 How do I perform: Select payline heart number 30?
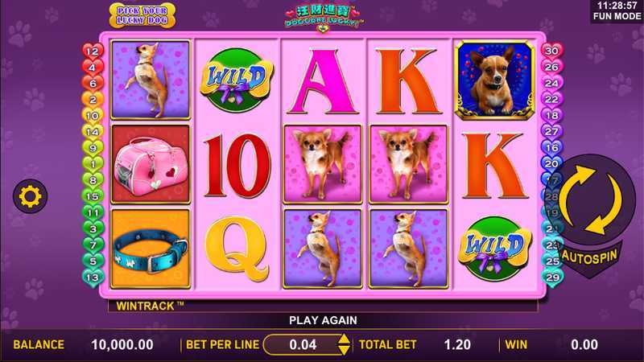click(x=551, y=51)
